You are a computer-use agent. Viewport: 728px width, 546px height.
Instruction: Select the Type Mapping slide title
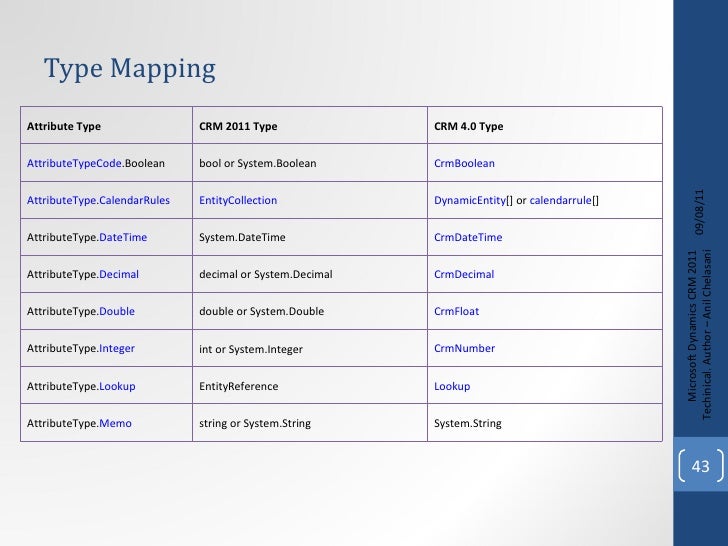point(130,69)
